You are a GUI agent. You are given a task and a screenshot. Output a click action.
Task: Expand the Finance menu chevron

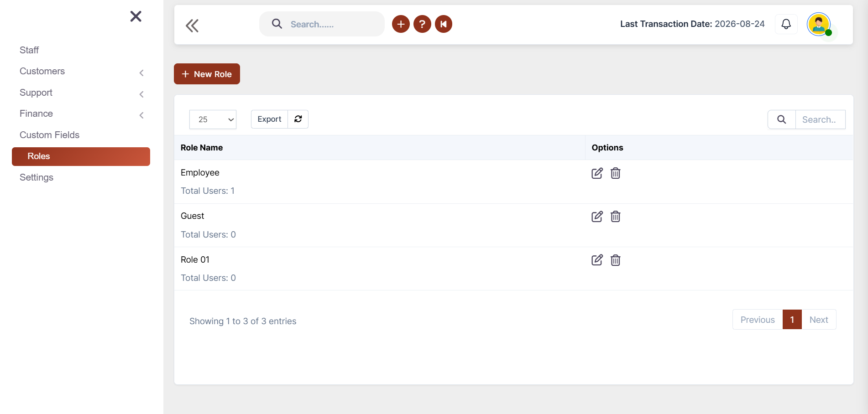click(x=141, y=115)
